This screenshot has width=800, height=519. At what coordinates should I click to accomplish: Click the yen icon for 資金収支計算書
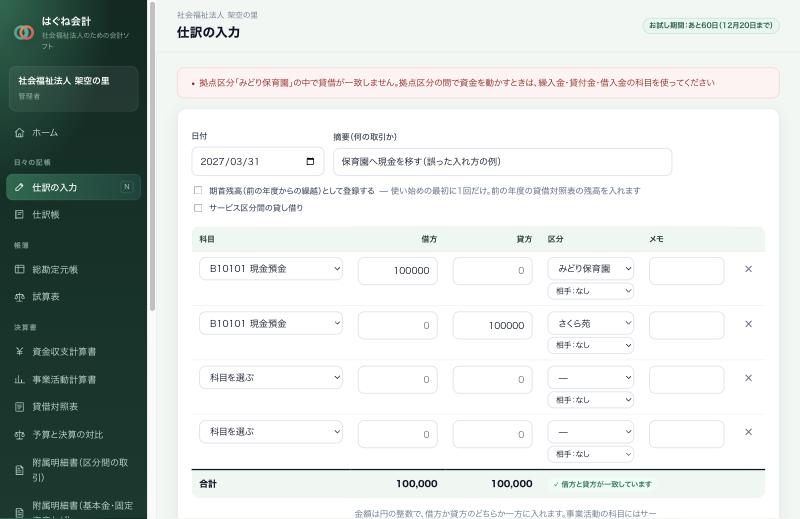pos(19,352)
